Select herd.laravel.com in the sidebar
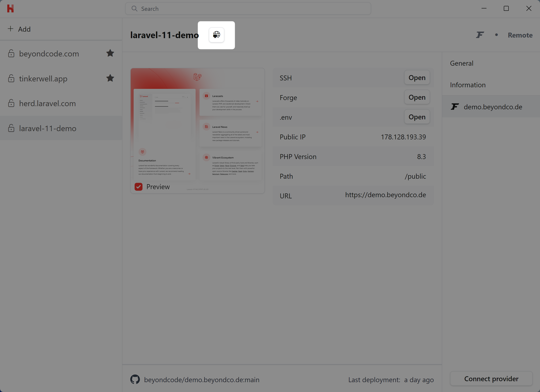This screenshot has height=392, width=540. click(x=47, y=103)
